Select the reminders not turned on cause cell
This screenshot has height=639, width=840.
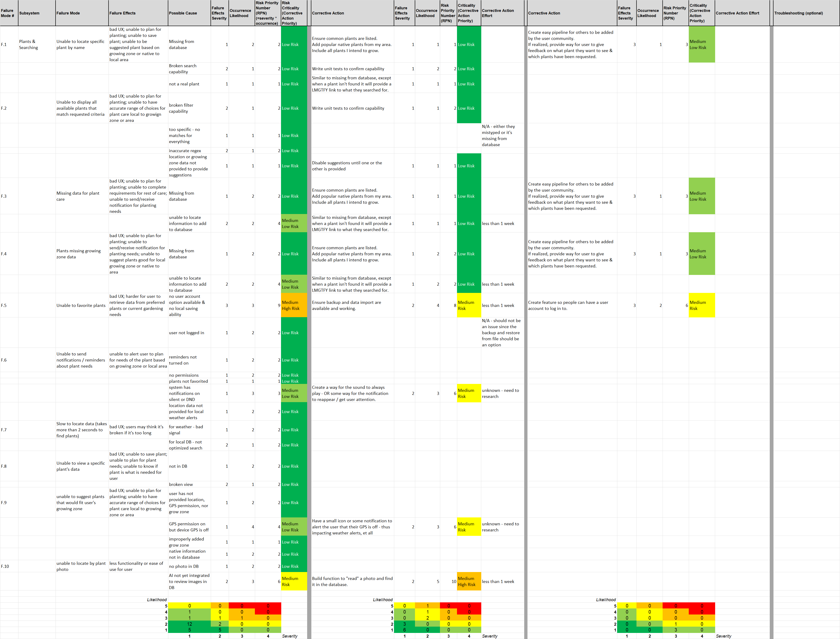[189, 360]
